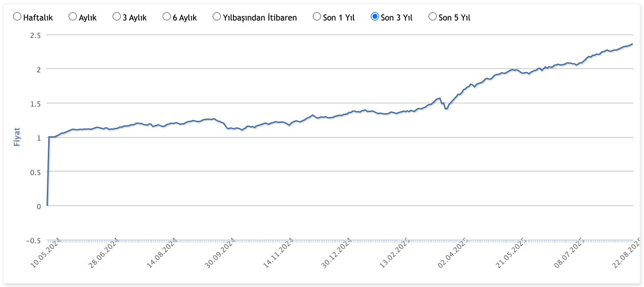Choose the Aylık time range
644x287 pixels.
click(72, 17)
